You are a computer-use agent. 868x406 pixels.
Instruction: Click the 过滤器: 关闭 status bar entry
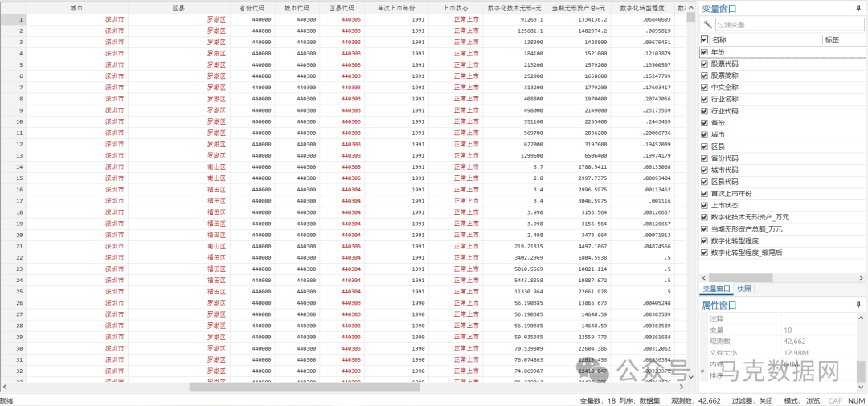[751, 400]
